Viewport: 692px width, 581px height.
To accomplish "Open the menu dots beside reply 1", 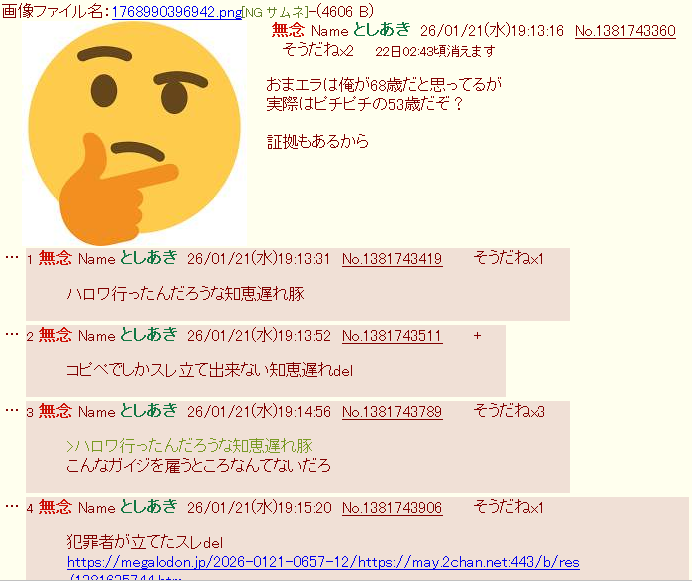I will pyautogui.click(x=12, y=257).
